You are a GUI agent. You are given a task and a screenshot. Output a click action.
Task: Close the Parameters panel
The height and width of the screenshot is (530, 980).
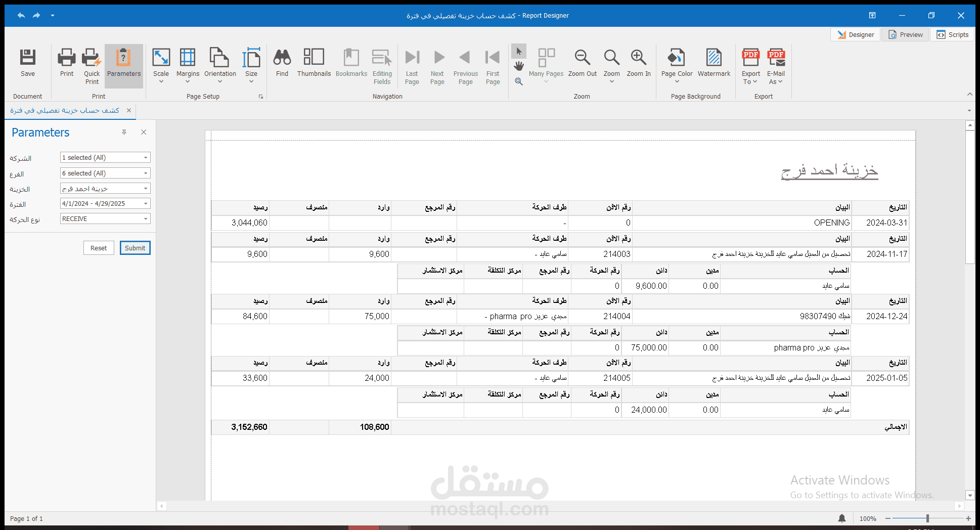144,132
